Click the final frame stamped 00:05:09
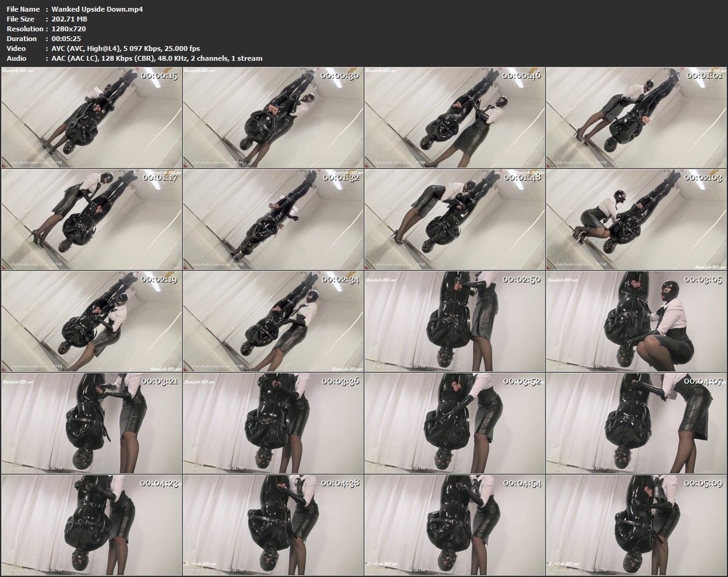Screen dimensions: 728x577 636,524
